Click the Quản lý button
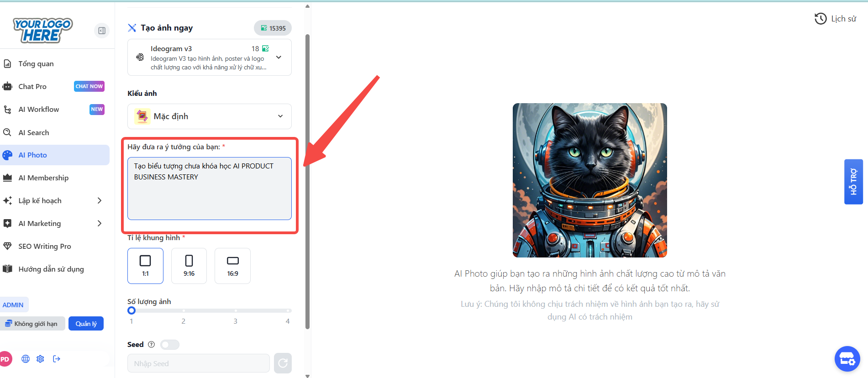 tap(86, 324)
